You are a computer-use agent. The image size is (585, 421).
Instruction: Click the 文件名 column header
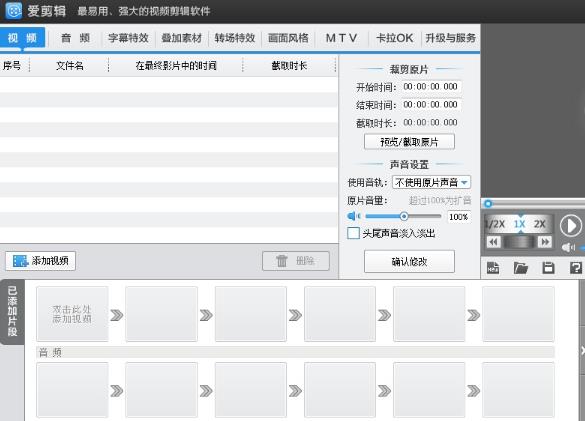[69, 66]
